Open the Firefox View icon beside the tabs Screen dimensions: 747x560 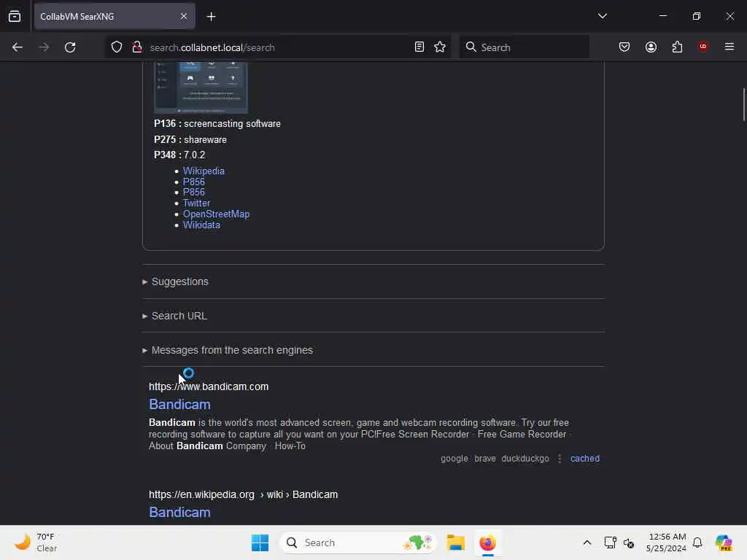(15, 16)
